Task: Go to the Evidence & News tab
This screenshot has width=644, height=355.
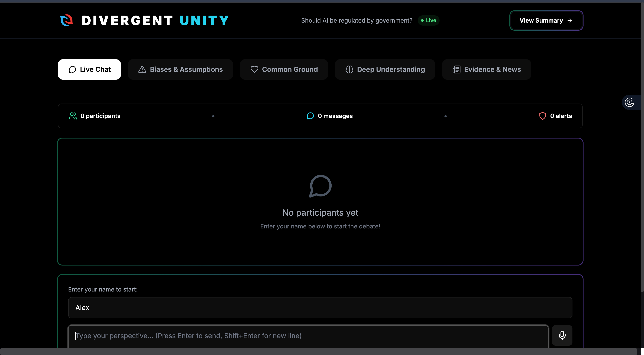Action: [x=486, y=69]
